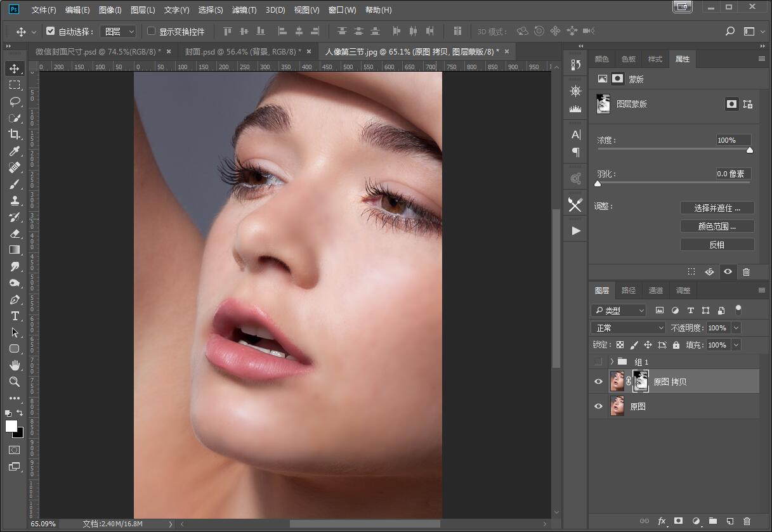Viewport: 772px width, 532px height.
Task: Select the Move tool in the toolbox
Action: [x=15, y=68]
